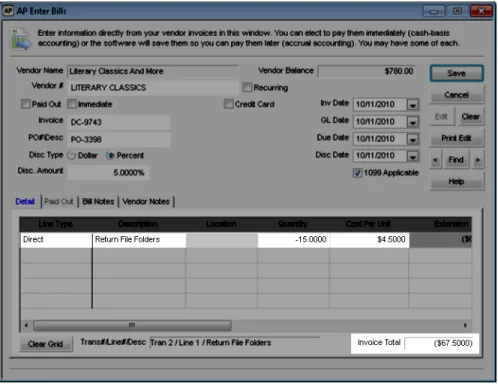Maximize the AP Enter Bills window

tap(457, 11)
